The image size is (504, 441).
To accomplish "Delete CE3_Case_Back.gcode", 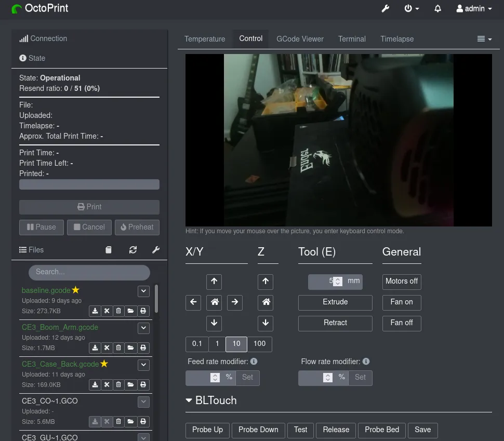I will click(118, 385).
